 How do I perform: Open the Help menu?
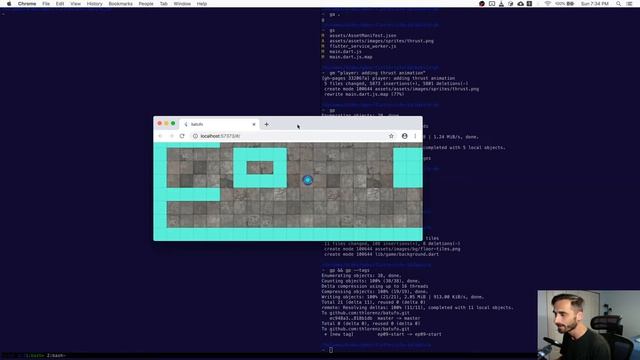[202, 4]
